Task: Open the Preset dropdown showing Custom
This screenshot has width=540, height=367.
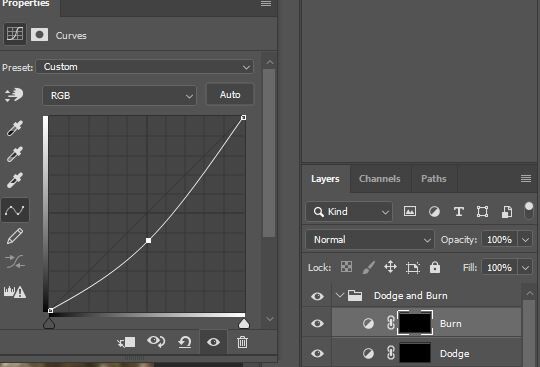Action: 145,67
